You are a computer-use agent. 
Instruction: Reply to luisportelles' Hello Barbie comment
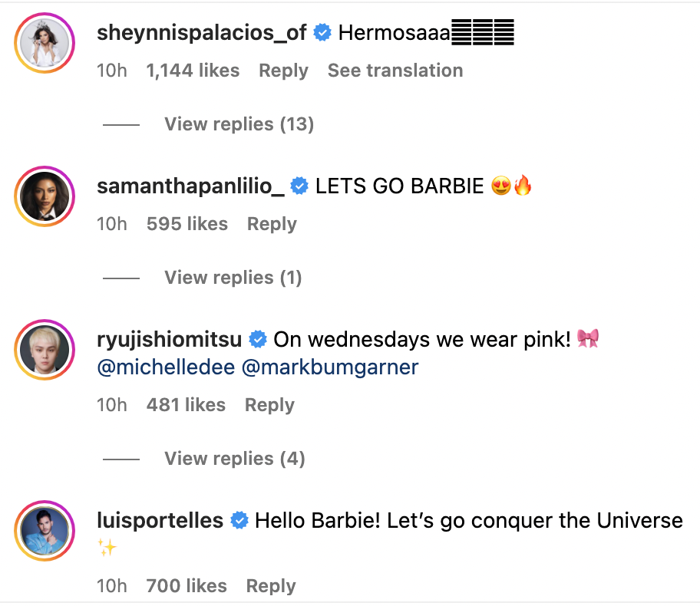coord(271,585)
